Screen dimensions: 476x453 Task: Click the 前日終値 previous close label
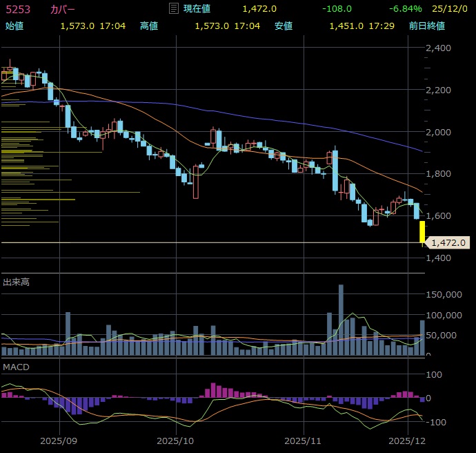pyautogui.click(x=426, y=26)
